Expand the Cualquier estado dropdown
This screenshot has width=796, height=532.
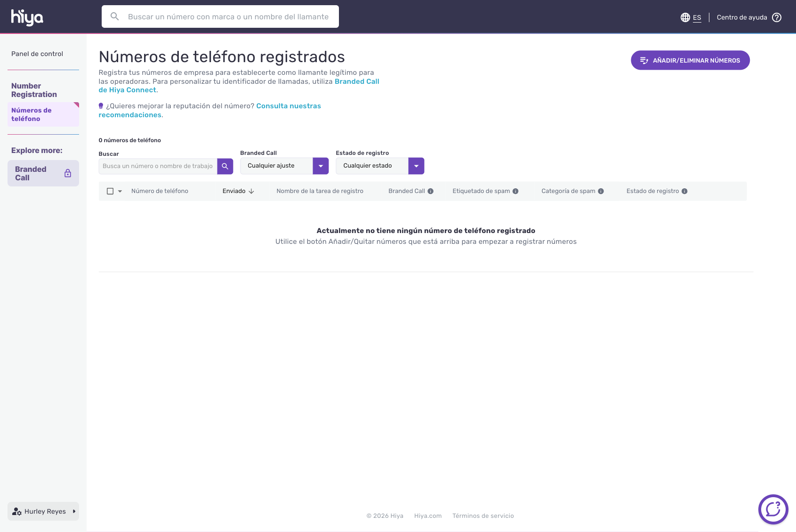[416, 166]
